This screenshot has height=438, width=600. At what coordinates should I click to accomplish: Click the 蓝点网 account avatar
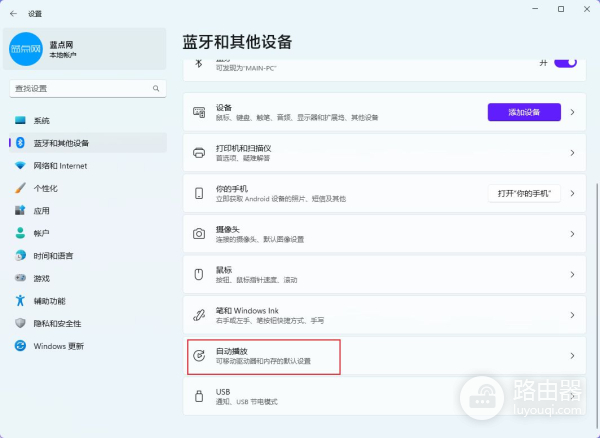coord(26,49)
